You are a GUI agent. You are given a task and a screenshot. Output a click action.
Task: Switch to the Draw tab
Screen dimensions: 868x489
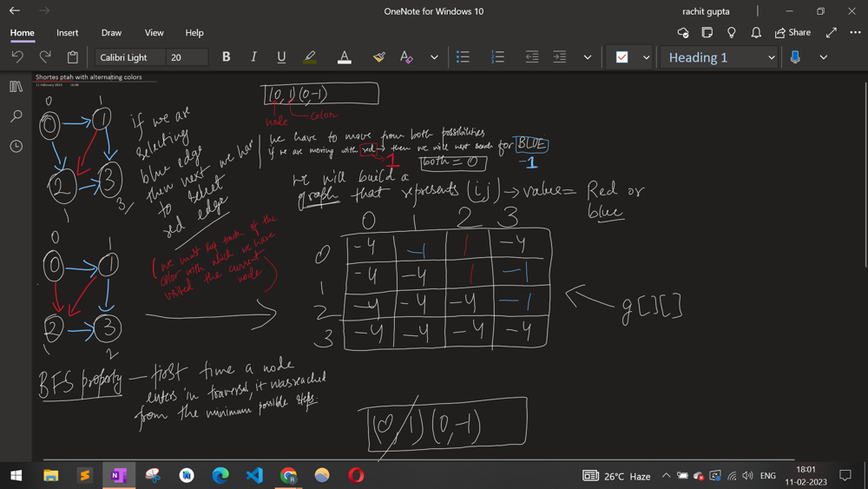[111, 33]
